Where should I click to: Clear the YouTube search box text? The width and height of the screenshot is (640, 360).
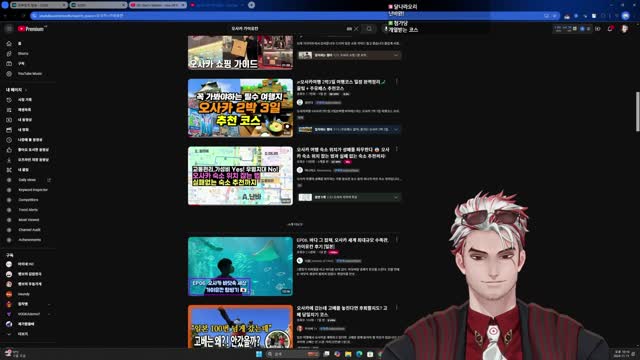pyautogui.click(x=356, y=29)
